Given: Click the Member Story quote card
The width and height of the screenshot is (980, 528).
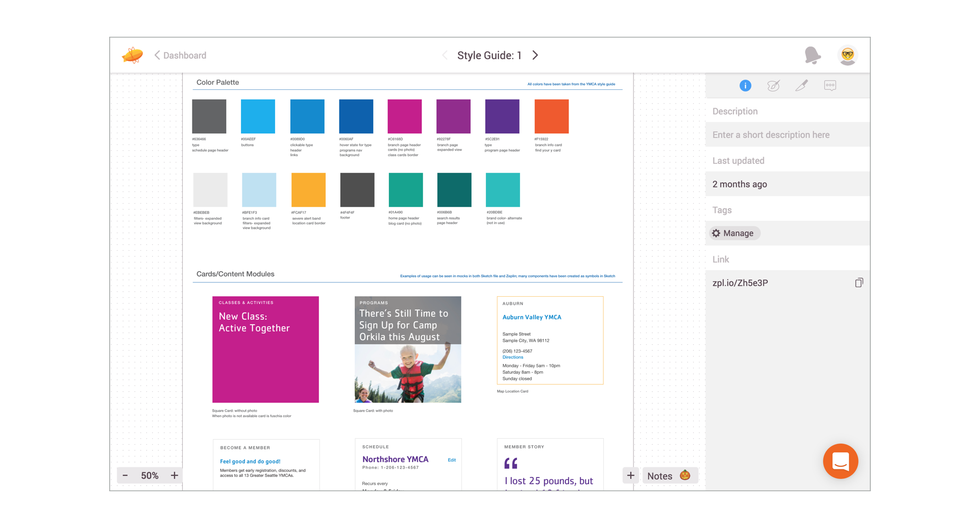Looking at the screenshot, I should coord(550,465).
